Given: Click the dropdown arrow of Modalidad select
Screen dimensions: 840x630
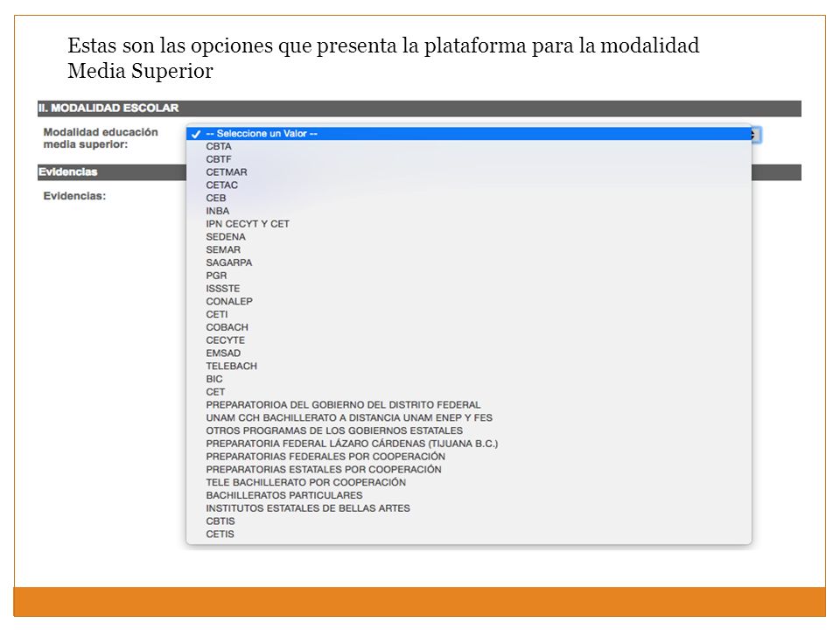Looking at the screenshot, I should pos(756,135).
